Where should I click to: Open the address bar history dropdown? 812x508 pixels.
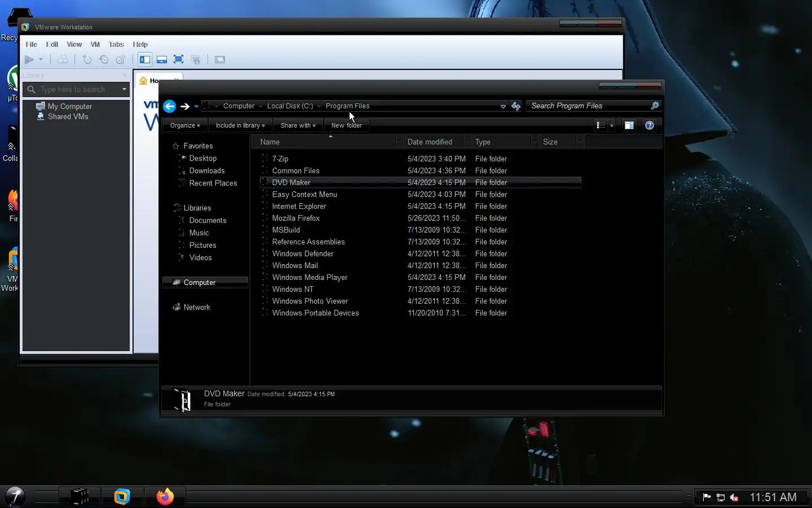pyautogui.click(x=503, y=106)
